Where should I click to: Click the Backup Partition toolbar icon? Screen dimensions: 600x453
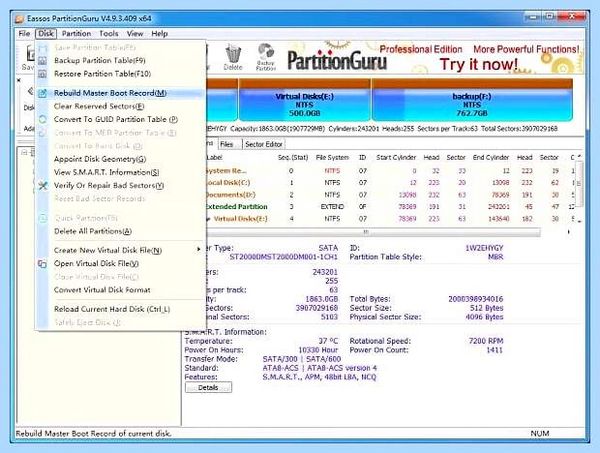click(x=266, y=57)
